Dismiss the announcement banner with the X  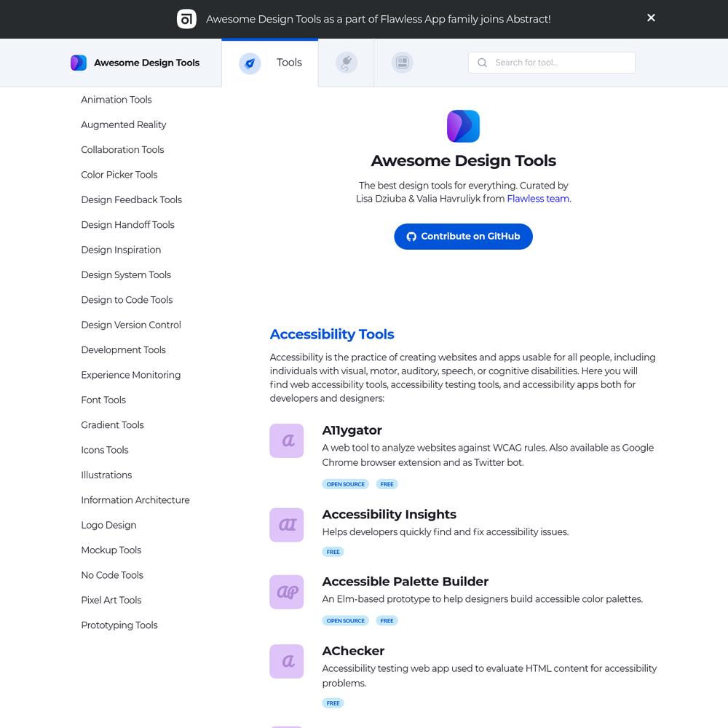click(x=651, y=17)
